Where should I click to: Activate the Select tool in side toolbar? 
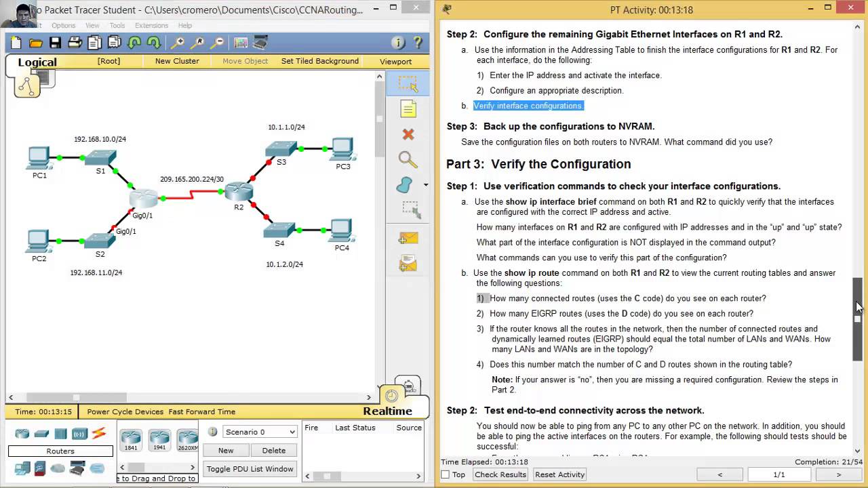(408, 84)
